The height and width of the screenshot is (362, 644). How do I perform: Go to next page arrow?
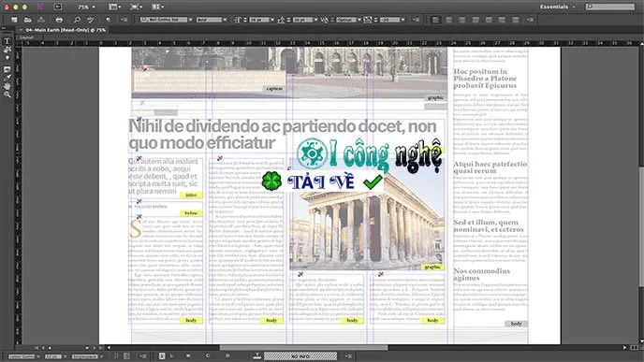pos(94,348)
